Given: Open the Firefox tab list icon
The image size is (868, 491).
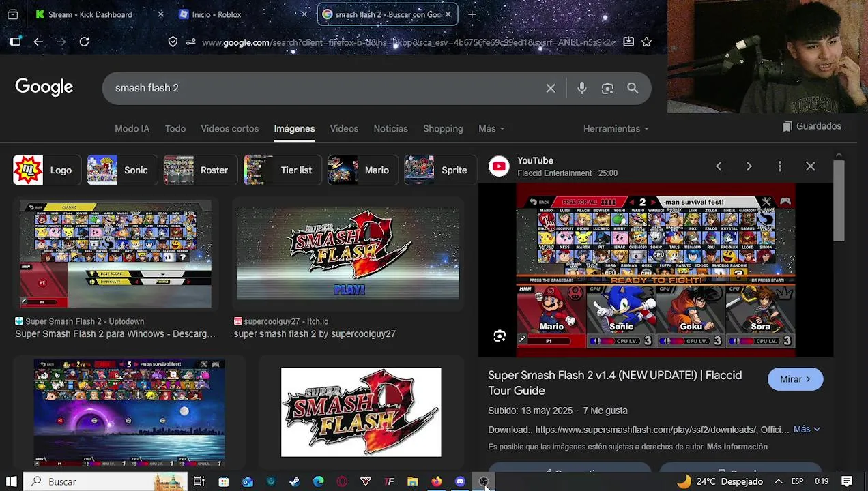Looking at the screenshot, I should click(x=12, y=14).
